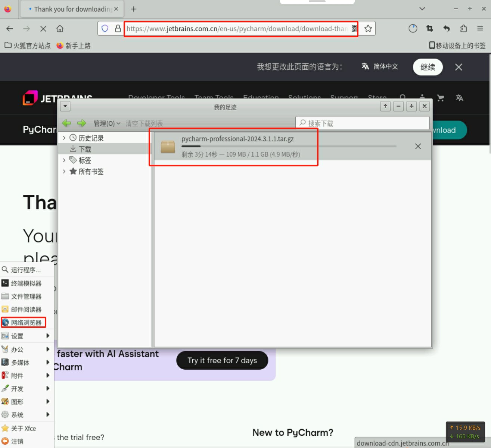491x448 pixels.
Task: List all tabs using the chevron button
Action: coord(422,9)
